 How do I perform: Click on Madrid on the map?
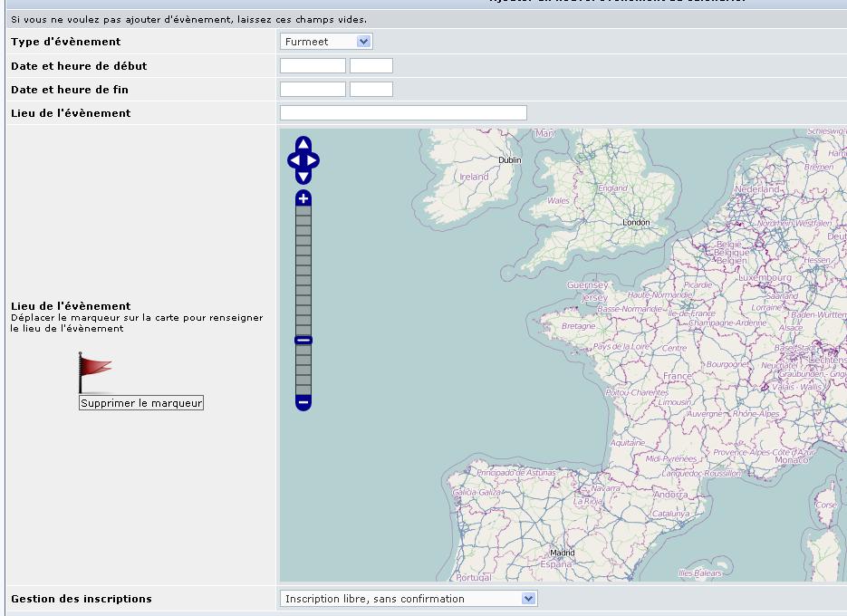562,553
